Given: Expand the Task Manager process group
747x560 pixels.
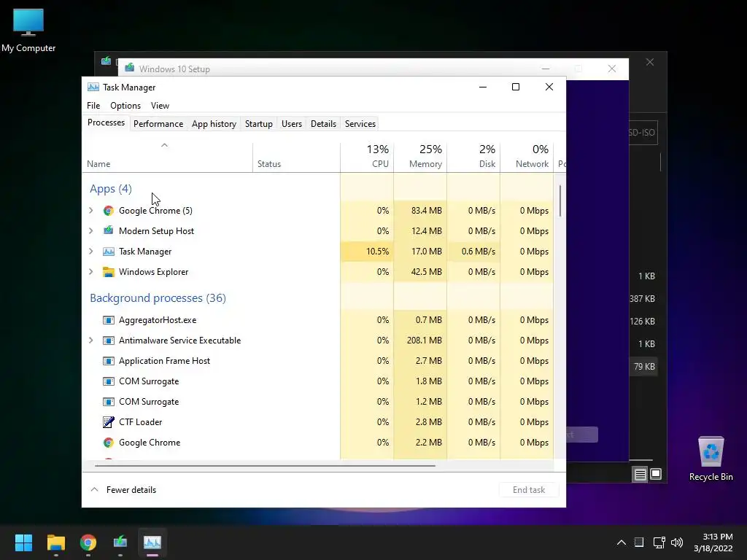Looking at the screenshot, I should coord(91,252).
